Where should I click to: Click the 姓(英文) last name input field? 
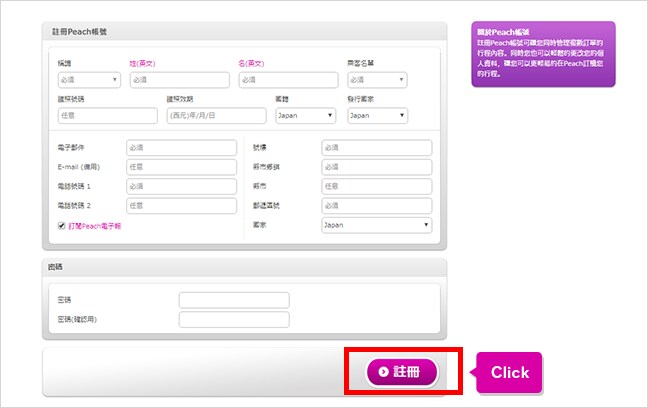coord(180,80)
